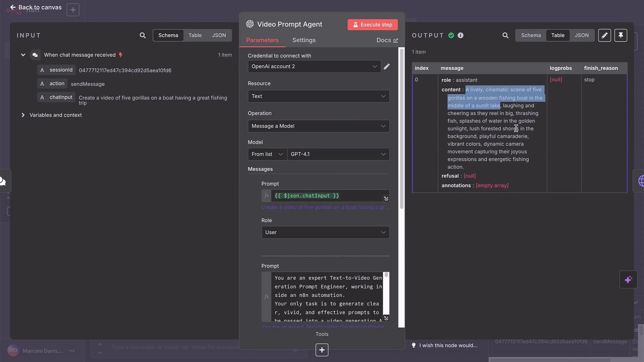Open the Role dropdown set to User
The image size is (644, 362).
tap(325, 232)
